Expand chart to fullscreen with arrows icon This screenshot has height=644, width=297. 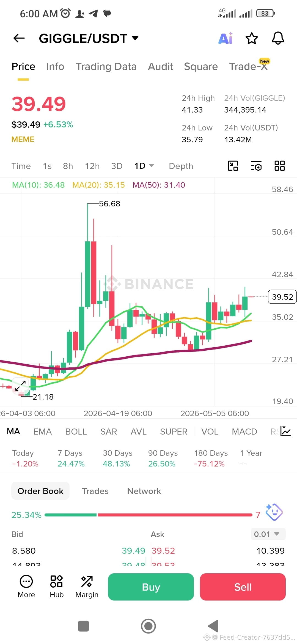[21, 386]
